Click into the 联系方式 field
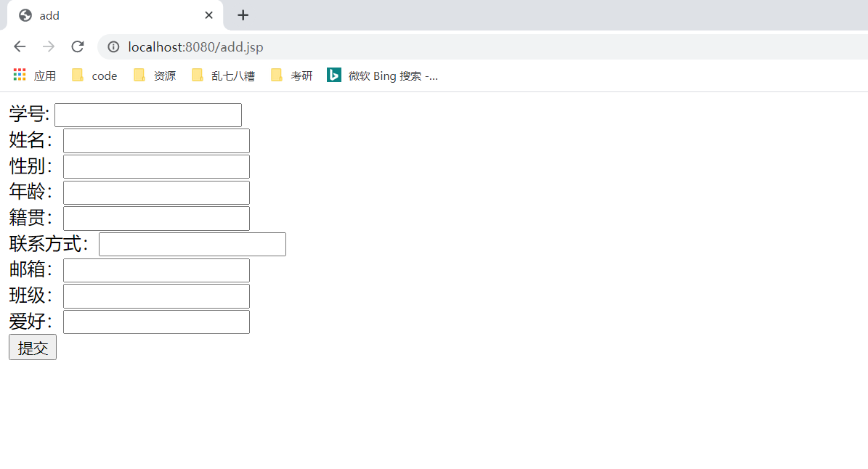This screenshot has height=469, width=868. [x=192, y=245]
